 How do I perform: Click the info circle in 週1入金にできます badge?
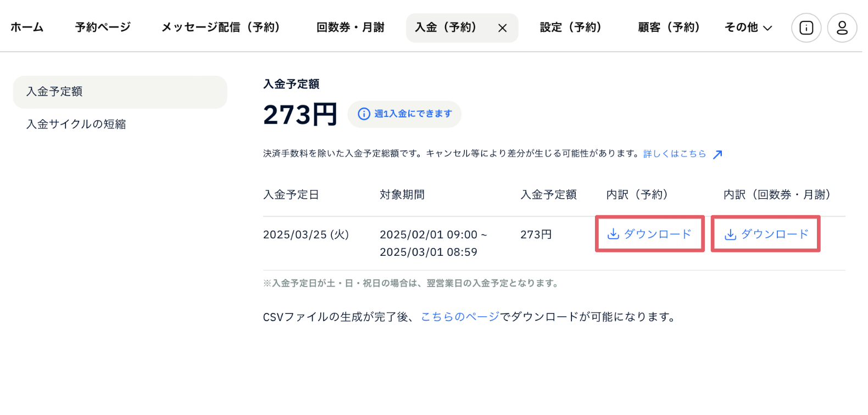(x=364, y=114)
